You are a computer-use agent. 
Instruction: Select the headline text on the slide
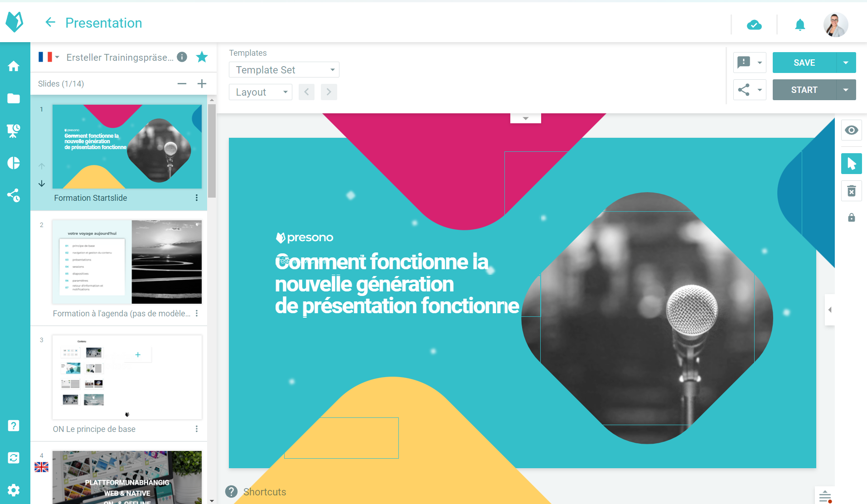397,284
